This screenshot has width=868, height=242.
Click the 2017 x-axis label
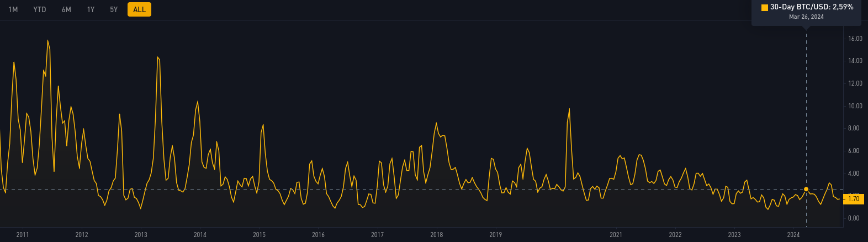(377, 235)
